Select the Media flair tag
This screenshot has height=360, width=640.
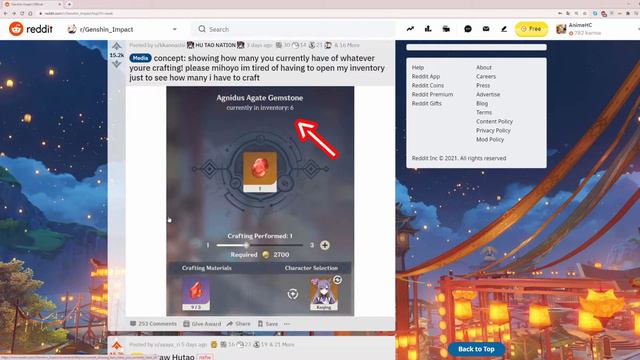(x=140, y=58)
